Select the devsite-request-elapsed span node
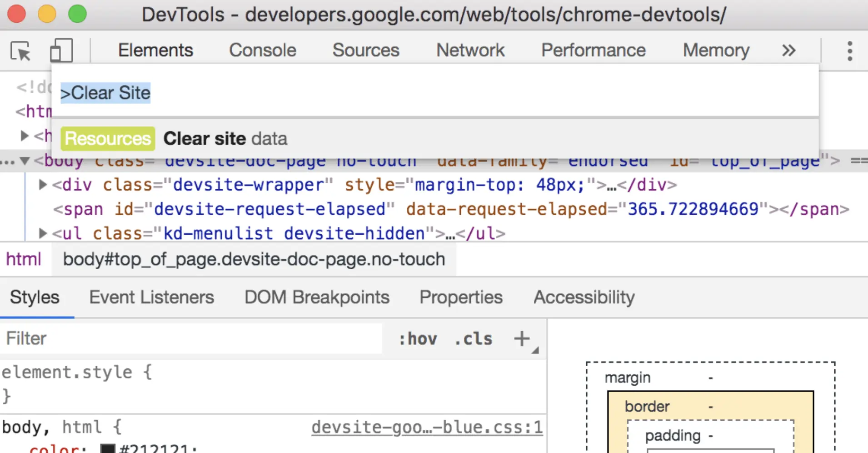 click(451, 209)
